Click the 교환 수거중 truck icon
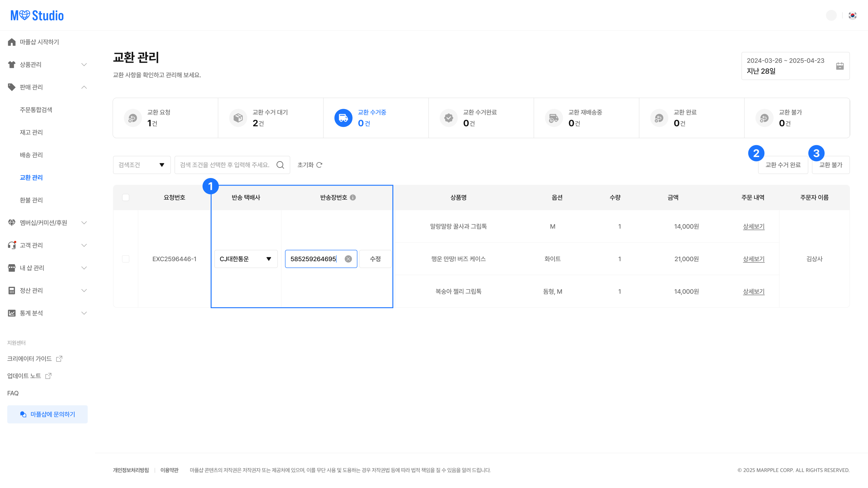This screenshot has width=868, height=488. pos(343,118)
